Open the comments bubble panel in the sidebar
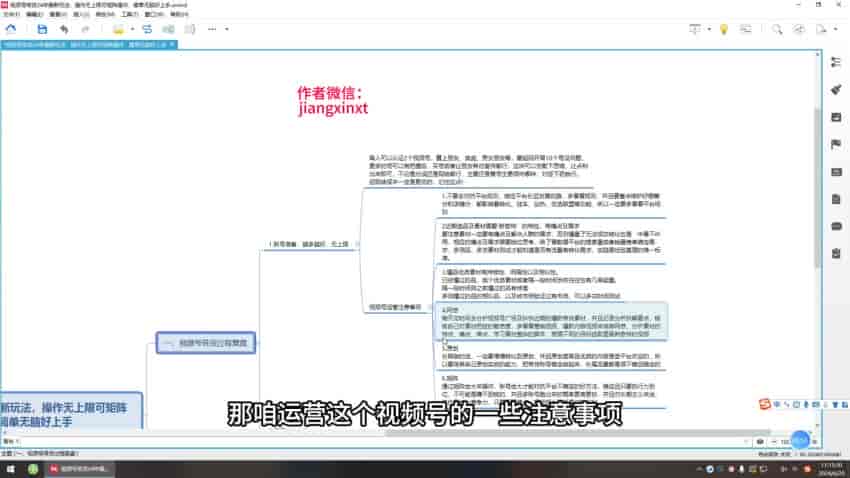 (836, 226)
